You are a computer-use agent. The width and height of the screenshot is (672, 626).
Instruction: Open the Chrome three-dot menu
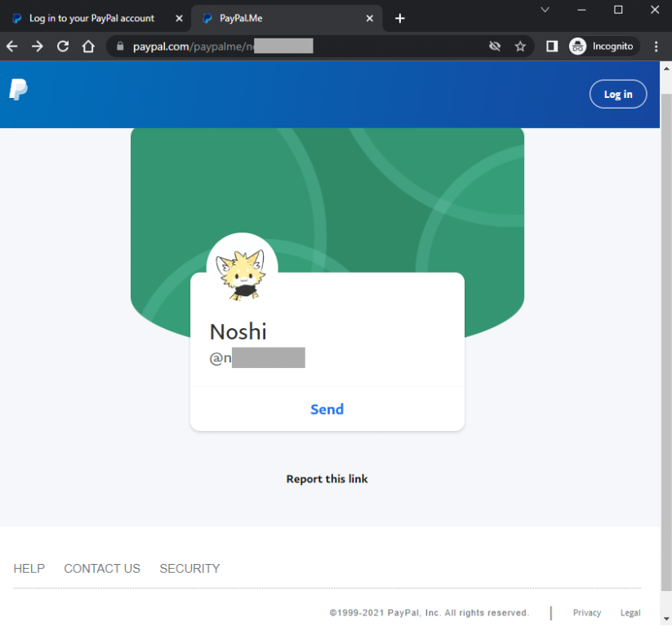click(x=656, y=47)
